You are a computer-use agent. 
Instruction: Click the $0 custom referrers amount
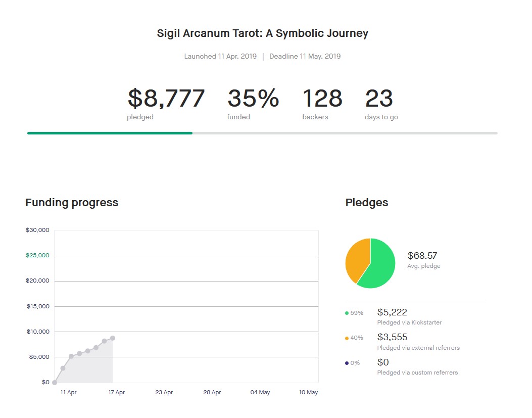(x=383, y=362)
